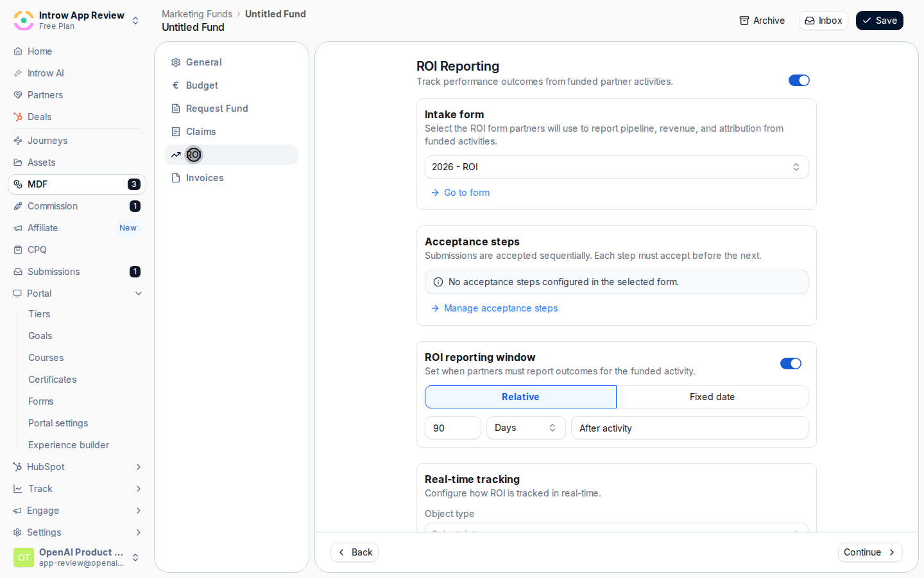Screen dimensions: 924x578
Task: Open the Home icon in sidebar
Action: pos(18,51)
